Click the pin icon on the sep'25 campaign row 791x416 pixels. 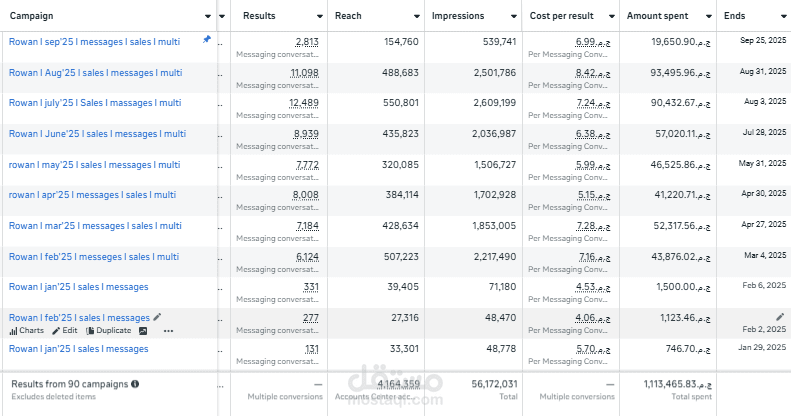(207, 39)
